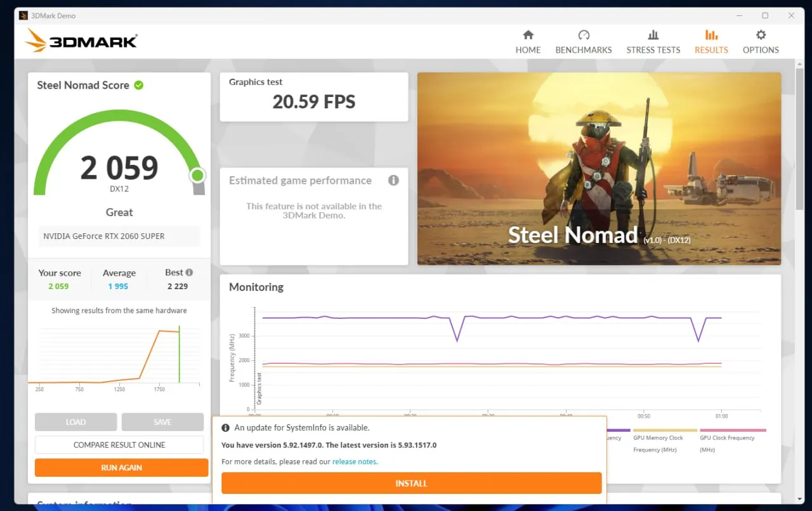The height and width of the screenshot is (511, 812).
Task: Click the 3DMark logo
Action: (81, 41)
